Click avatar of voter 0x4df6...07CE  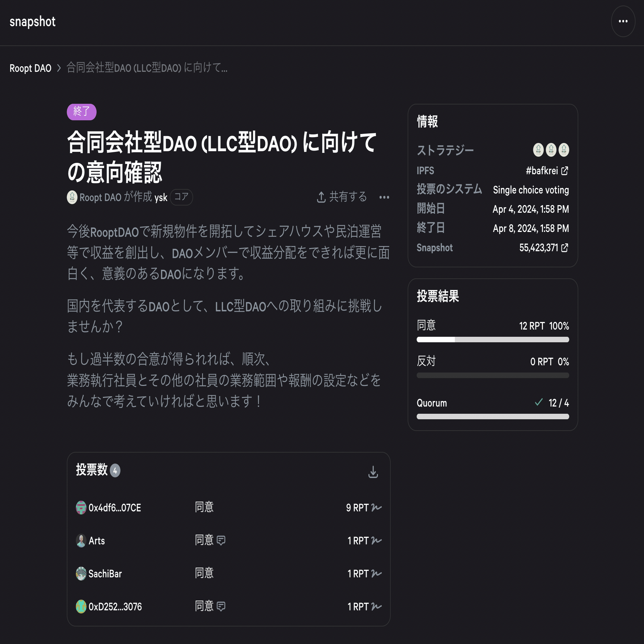[81, 508]
